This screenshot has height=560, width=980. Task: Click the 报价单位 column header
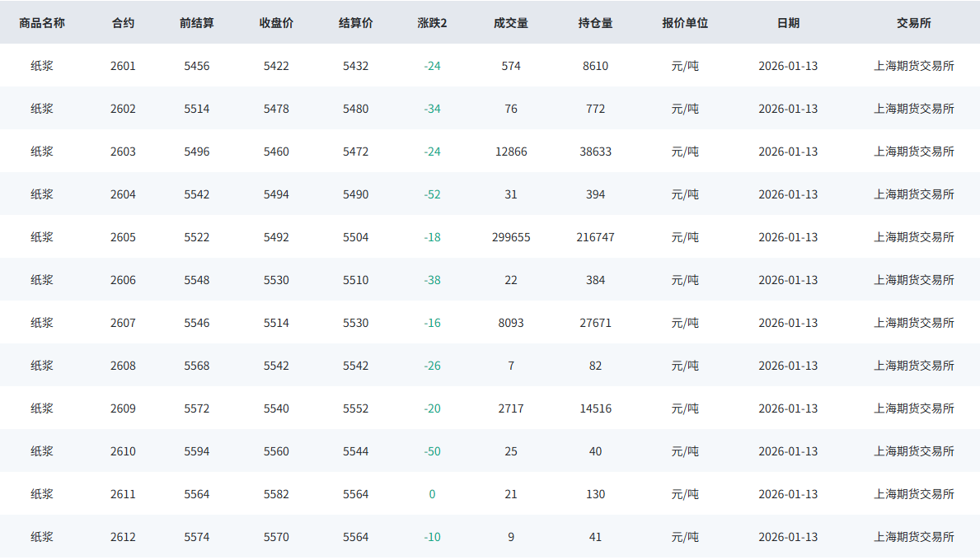(685, 23)
